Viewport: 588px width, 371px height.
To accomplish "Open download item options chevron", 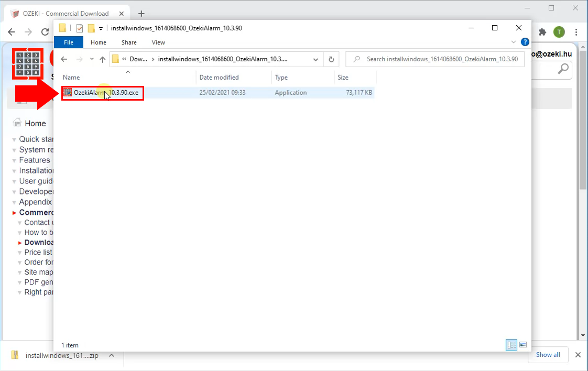I will pyautogui.click(x=112, y=355).
